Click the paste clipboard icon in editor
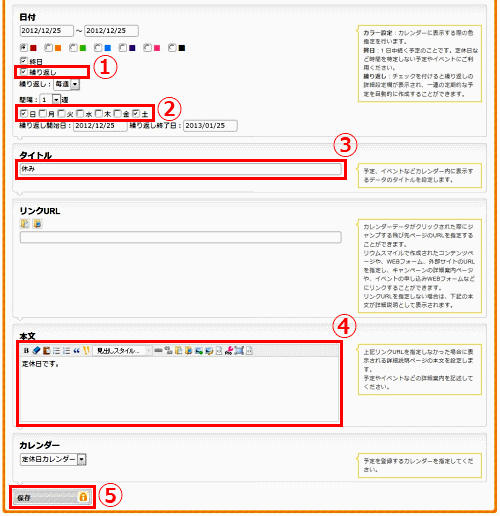This screenshot has width=500, height=516. click(46, 350)
